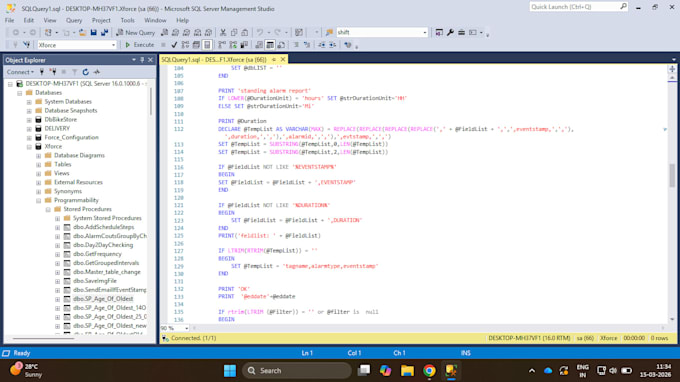Uncomment the selected lines
Viewport: 680px width, 382px height.
click(x=307, y=45)
